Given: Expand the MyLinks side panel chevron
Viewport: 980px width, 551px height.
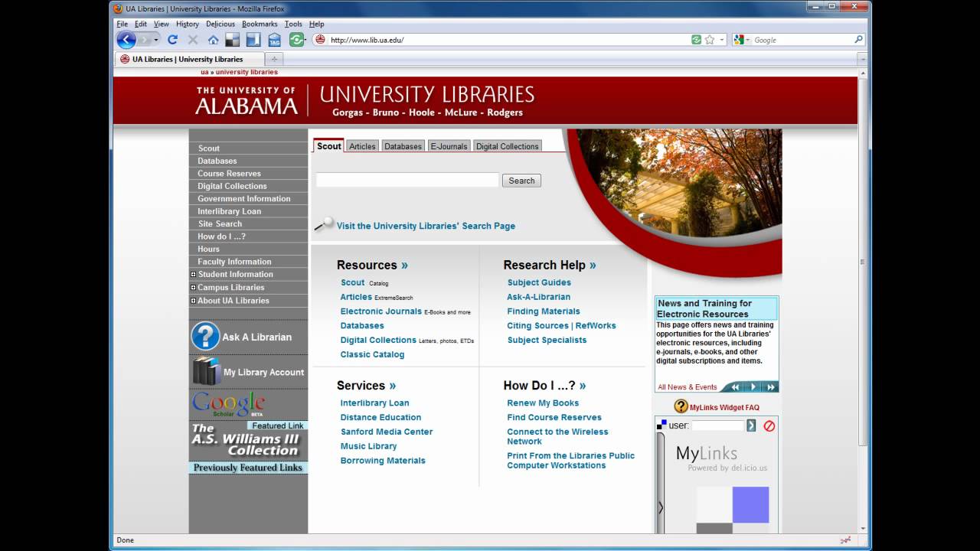Looking at the screenshot, I should 660,507.
